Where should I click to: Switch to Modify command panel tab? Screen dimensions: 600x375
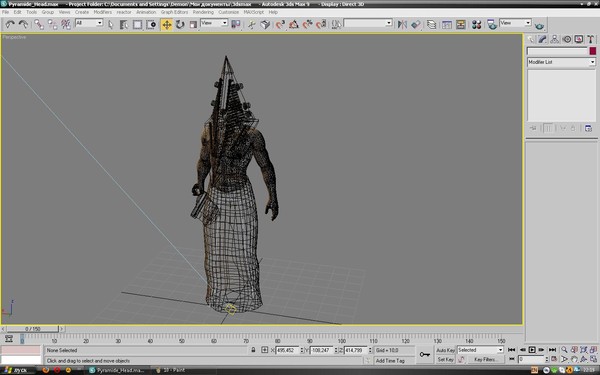point(542,39)
